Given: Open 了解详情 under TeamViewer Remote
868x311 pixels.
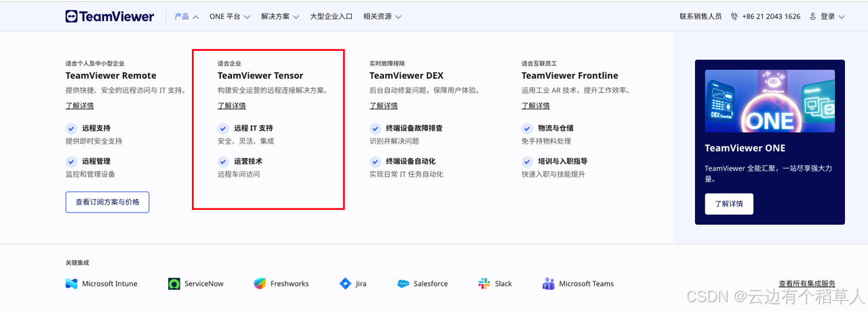Looking at the screenshot, I should [x=80, y=105].
